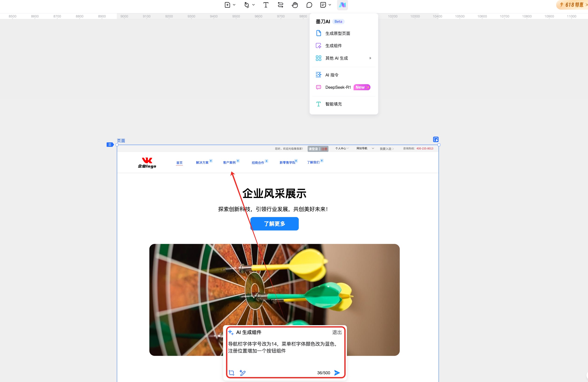Viewport: 588px width, 382px height.
Task: Click the AI sparkle icon beside AI 生成组件
Action: click(231, 332)
